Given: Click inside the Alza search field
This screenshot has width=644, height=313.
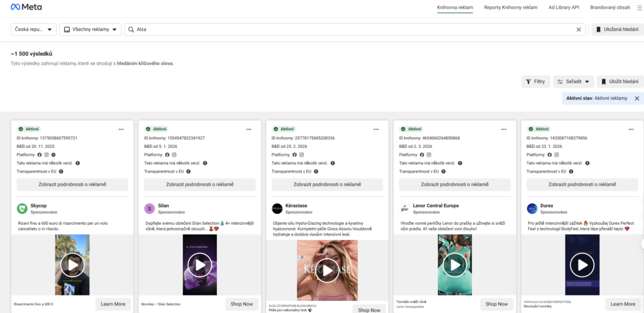Looking at the screenshot, I should pyautogui.click(x=352, y=30).
